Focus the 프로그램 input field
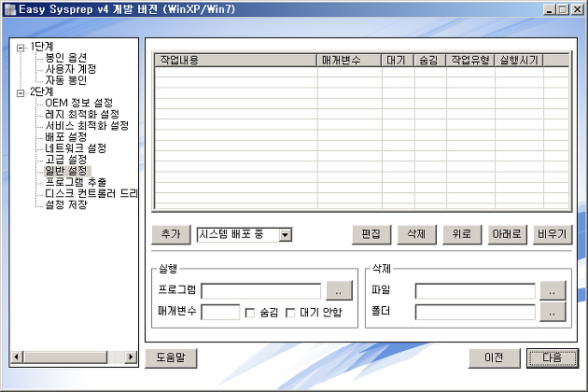 pos(261,291)
